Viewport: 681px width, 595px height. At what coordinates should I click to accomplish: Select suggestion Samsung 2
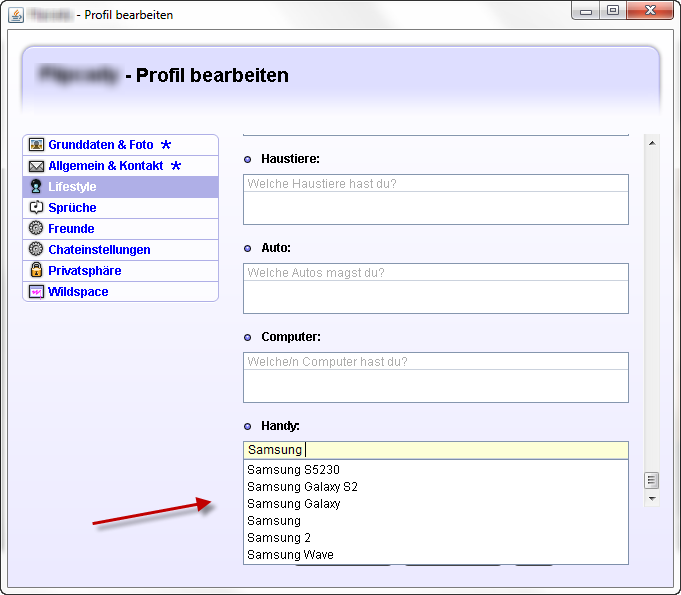(436, 538)
